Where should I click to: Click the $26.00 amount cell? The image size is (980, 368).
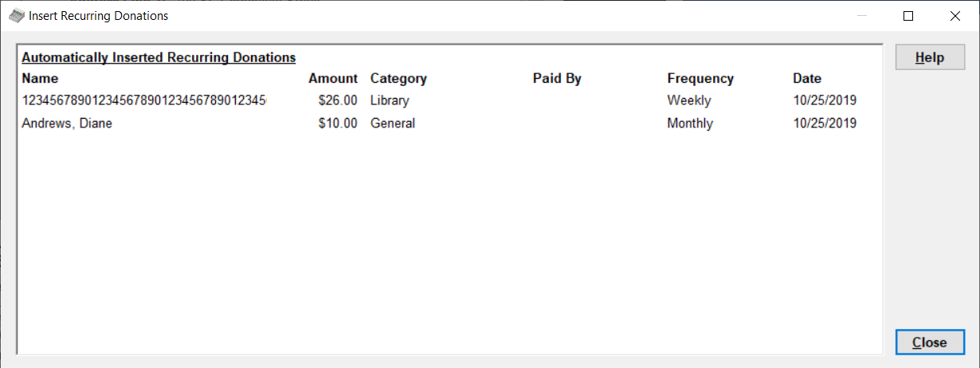coord(338,101)
